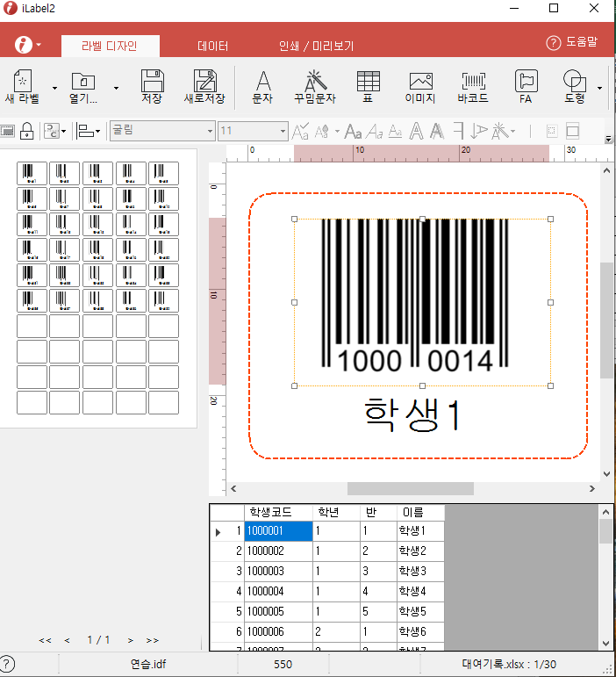This screenshot has height=677, width=616.
Task: Insert a table with the 표 tool
Action: 368,86
